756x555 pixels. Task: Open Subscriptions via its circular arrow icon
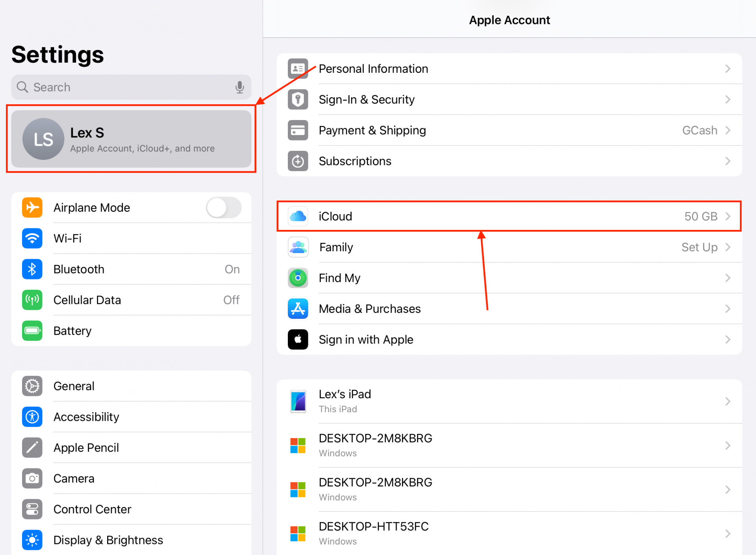click(298, 161)
